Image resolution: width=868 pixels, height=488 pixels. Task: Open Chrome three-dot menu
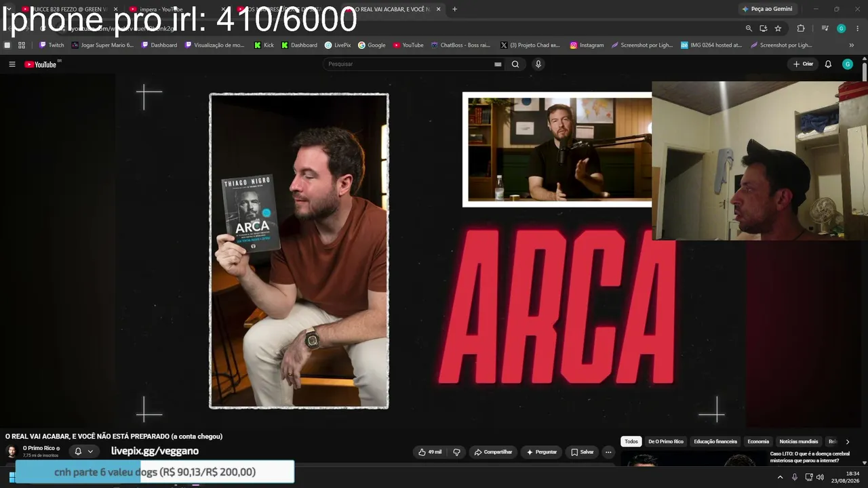(x=858, y=28)
